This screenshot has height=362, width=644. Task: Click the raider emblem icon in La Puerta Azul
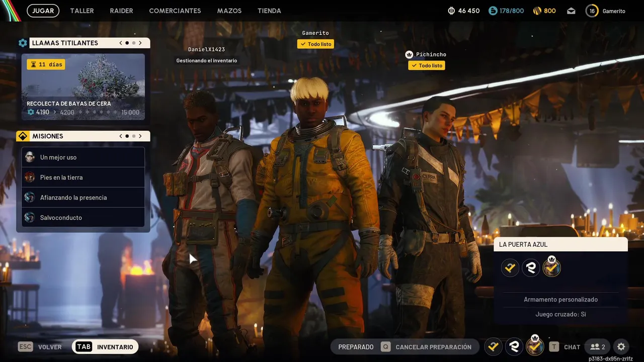click(x=531, y=267)
